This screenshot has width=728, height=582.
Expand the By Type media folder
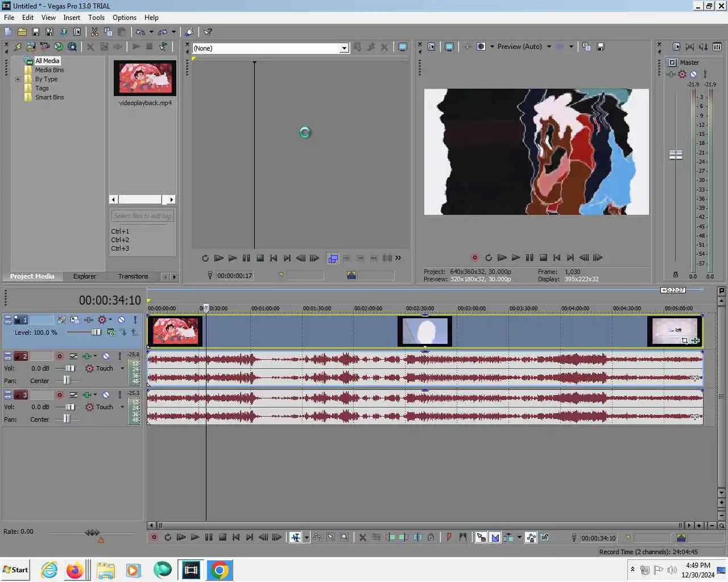pos(18,79)
